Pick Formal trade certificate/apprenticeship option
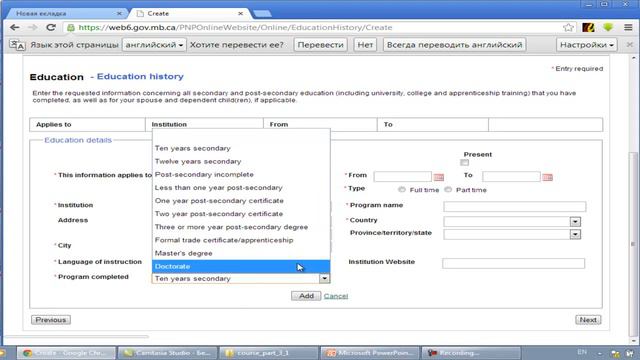The width and height of the screenshot is (640, 360). coord(241,240)
